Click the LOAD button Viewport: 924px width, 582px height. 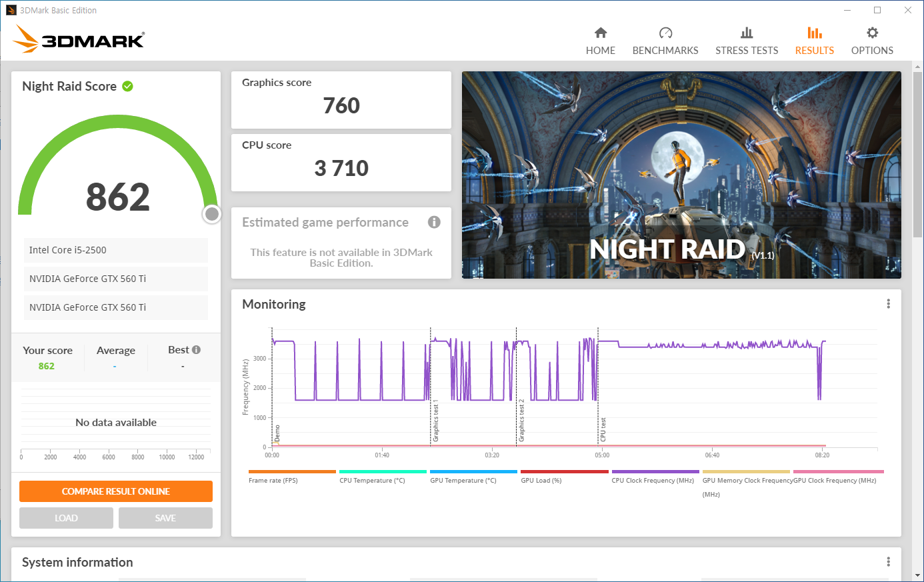point(66,518)
